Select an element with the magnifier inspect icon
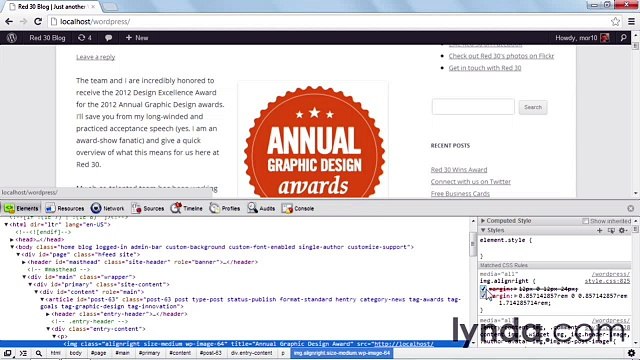 tap(39, 353)
